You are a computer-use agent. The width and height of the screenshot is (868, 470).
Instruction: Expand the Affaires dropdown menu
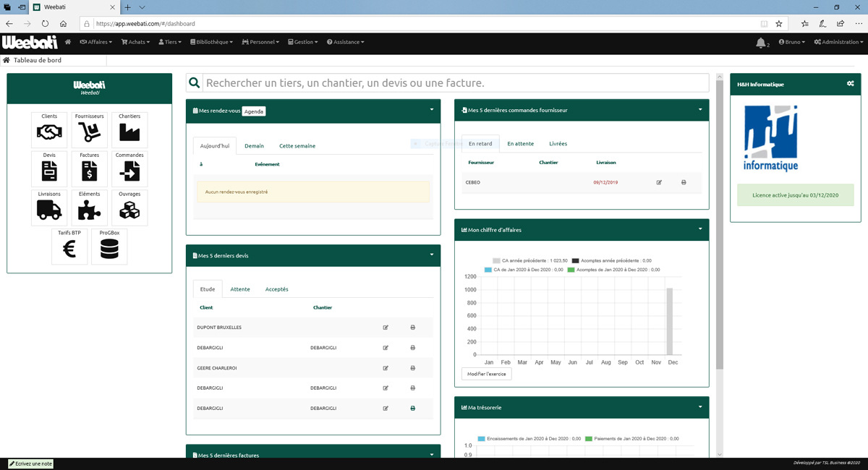[96, 42]
